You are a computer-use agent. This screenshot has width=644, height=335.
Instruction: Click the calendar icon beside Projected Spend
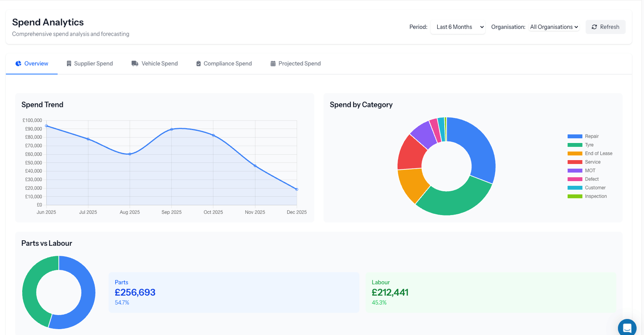273,63
